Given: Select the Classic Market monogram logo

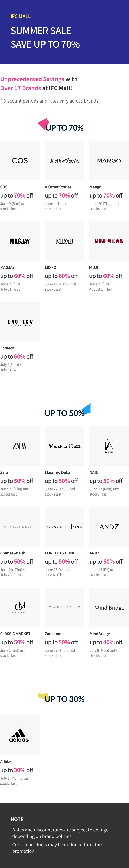Looking at the screenshot, I should coord(20,608).
